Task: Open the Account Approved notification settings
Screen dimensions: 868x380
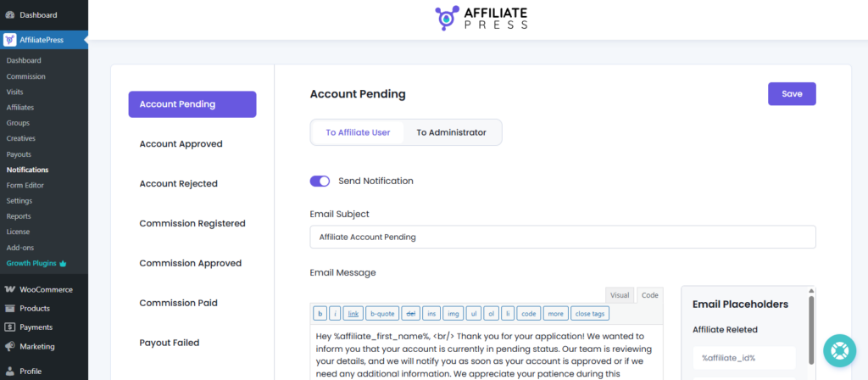Action: (181, 144)
